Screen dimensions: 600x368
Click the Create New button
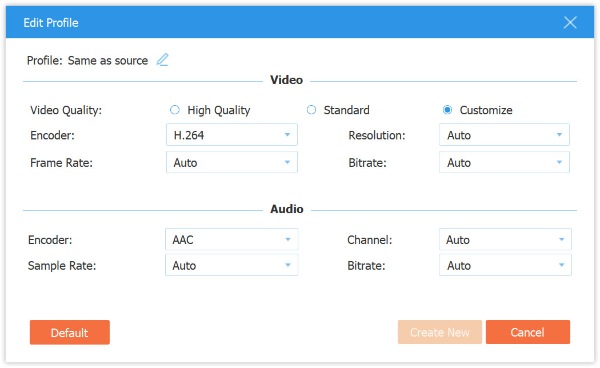[x=440, y=332]
